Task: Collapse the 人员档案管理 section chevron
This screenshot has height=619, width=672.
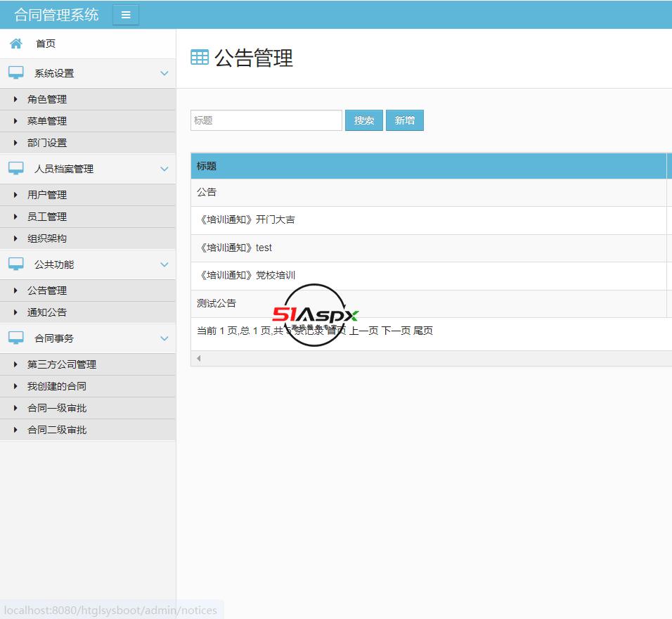Action: coord(164,169)
